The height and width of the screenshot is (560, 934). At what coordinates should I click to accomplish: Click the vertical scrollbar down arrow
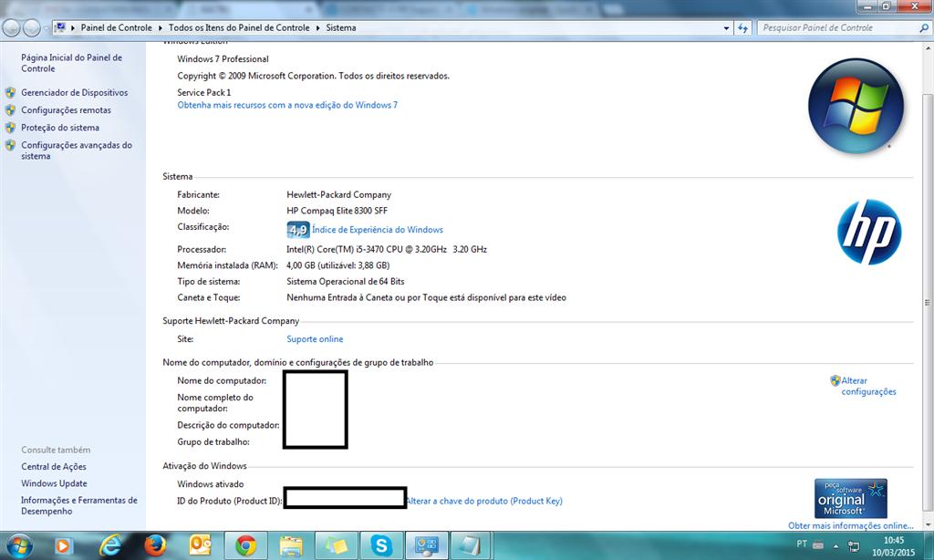click(x=927, y=524)
